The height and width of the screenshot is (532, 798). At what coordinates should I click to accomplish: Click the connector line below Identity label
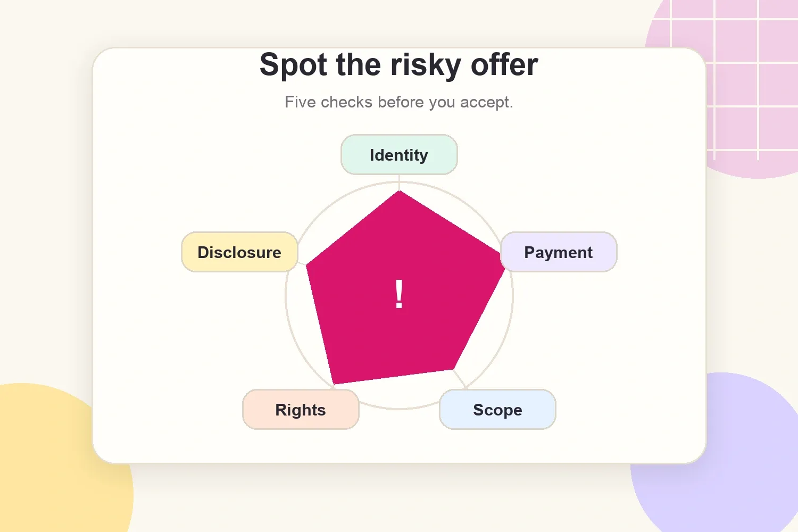[399, 182]
